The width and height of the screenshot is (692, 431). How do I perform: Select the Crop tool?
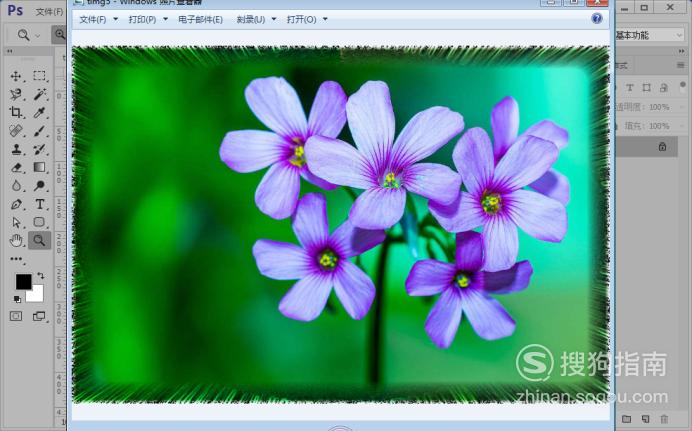pyautogui.click(x=16, y=112)
